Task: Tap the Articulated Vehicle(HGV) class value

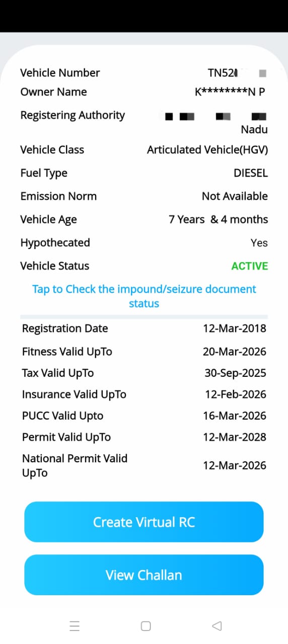Action: click(207, 150)
